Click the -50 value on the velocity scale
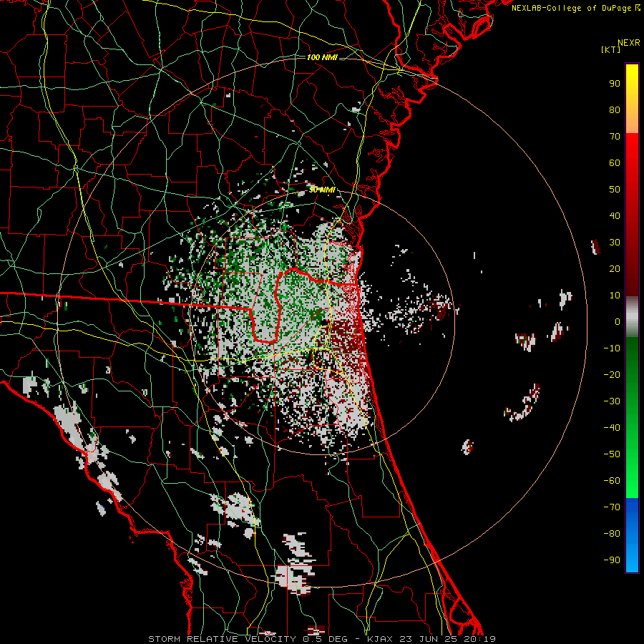 pyautogui.click(x=612, y=454)
